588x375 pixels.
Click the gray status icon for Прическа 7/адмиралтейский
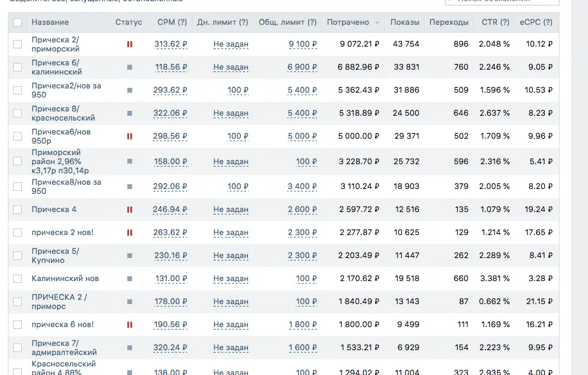tap(129, 348)
